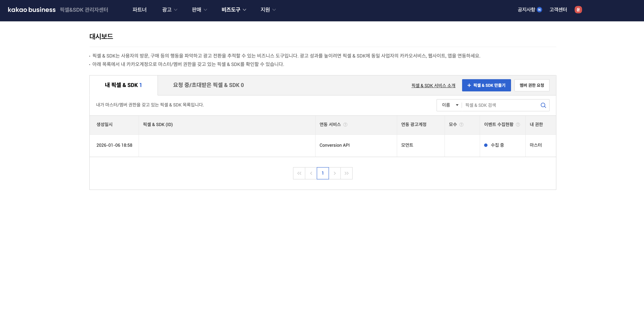Image resolution: width=644 pixels, height=309 pixels.
Task: Open the 공지사항 new badge icon
Action: [539, 10]
